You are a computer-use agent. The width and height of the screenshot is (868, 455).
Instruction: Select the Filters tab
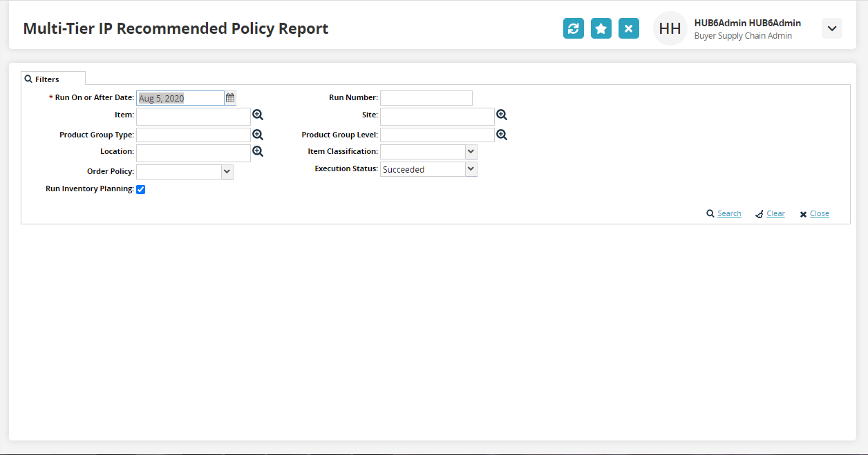tap(48, 79)
